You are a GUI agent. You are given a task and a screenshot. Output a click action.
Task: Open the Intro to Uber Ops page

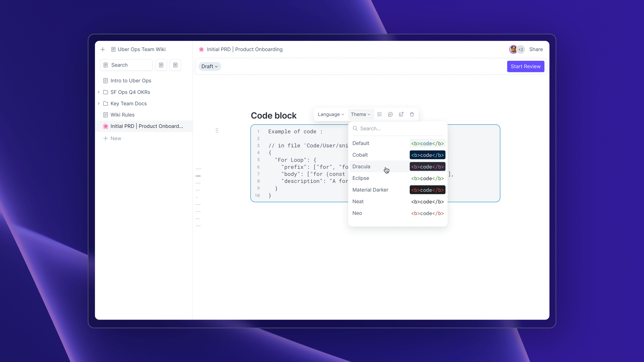(131, 80)
